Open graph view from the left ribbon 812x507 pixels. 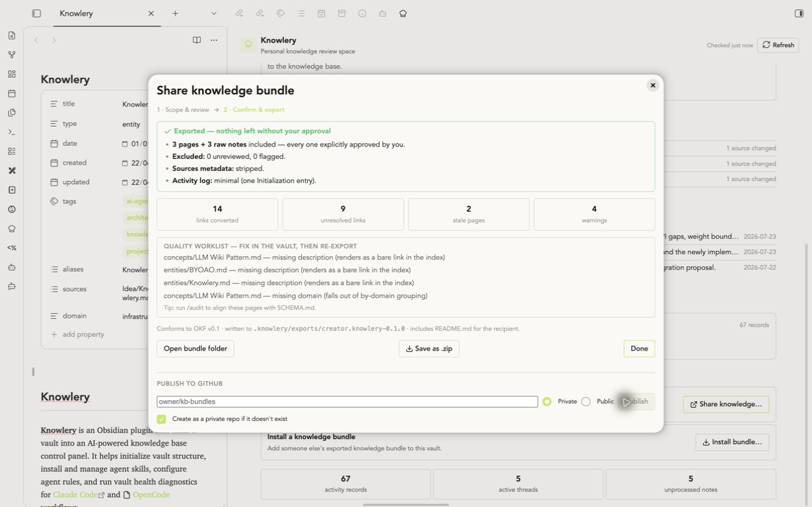[12, 55]
